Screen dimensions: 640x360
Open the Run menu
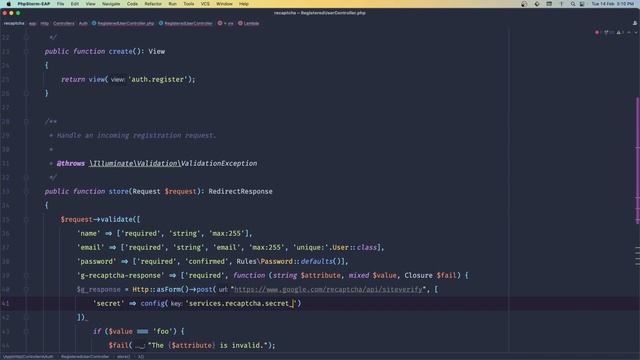coord(173,4)
